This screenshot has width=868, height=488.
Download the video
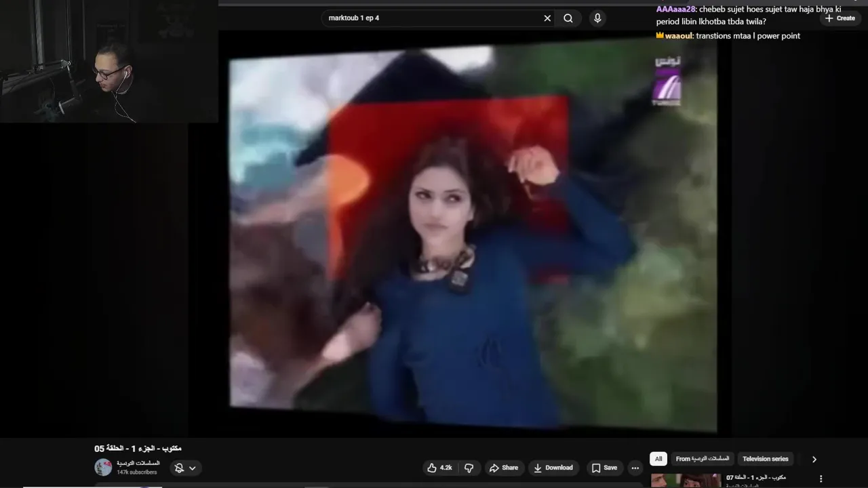click(x=553, y=468)
